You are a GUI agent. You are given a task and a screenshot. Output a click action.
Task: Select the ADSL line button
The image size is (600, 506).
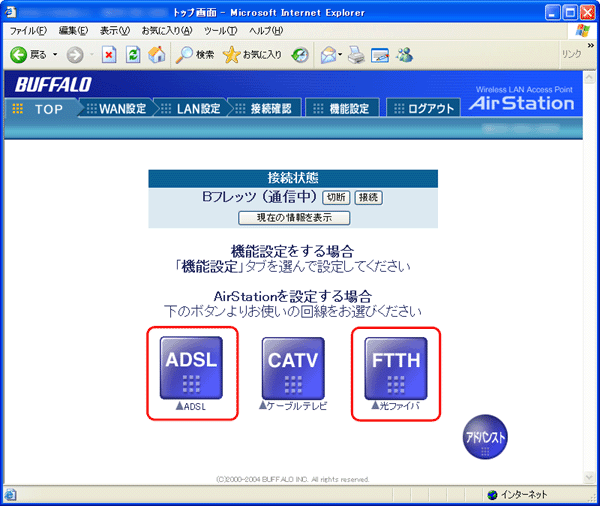coord(191,368)
